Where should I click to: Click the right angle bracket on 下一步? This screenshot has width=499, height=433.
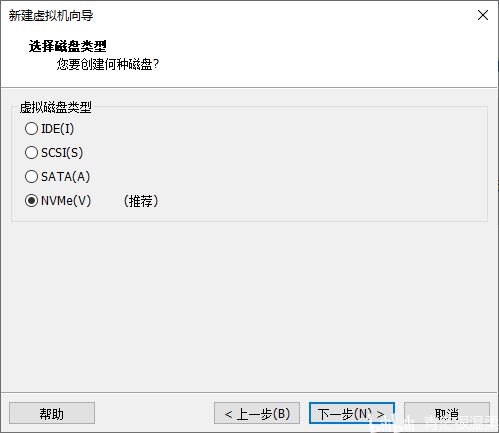[380, 414]
